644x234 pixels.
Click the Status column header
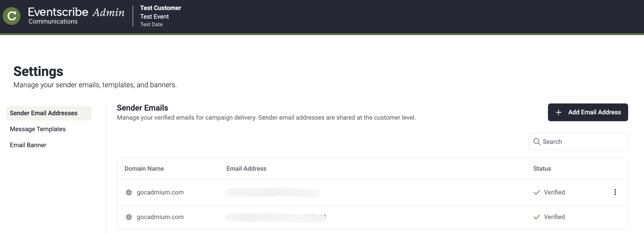click(x=542, y=169)
